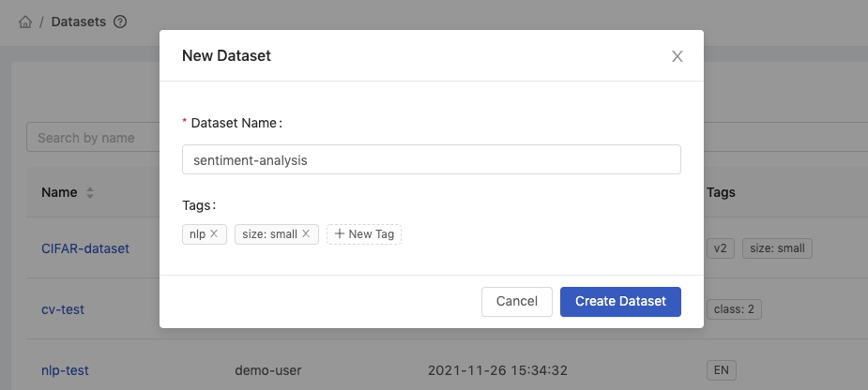Click the Search by name field

point(93,137)
